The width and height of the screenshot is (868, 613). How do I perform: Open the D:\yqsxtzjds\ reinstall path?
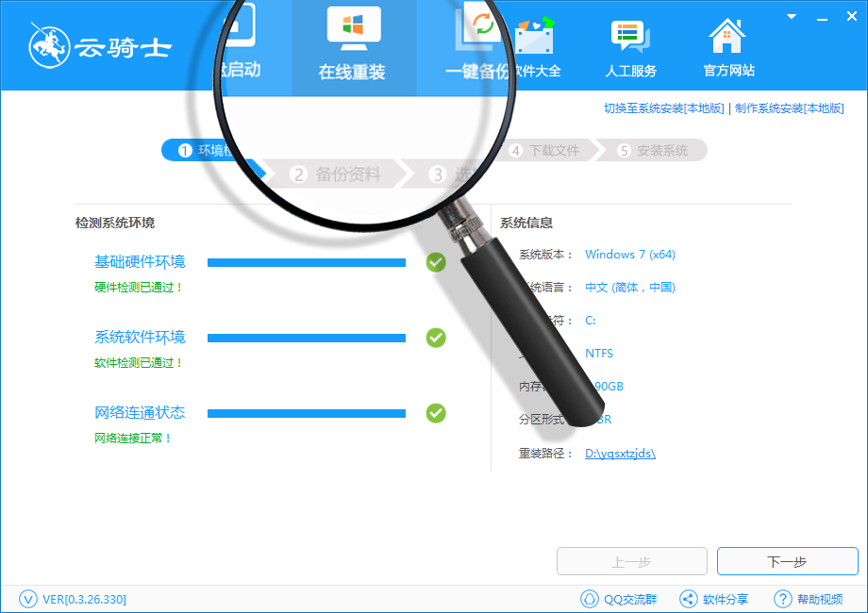pyautogui.click(x=619, y=453)
